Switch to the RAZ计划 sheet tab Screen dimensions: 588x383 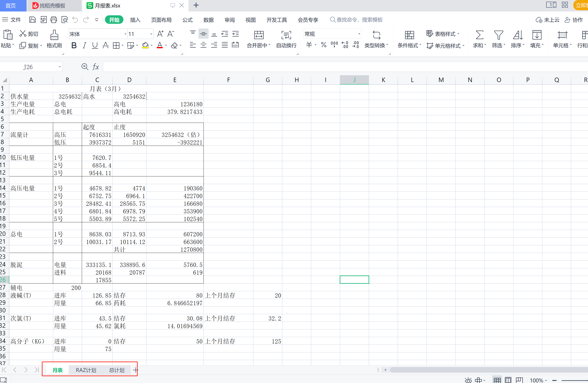click(86, 370)
